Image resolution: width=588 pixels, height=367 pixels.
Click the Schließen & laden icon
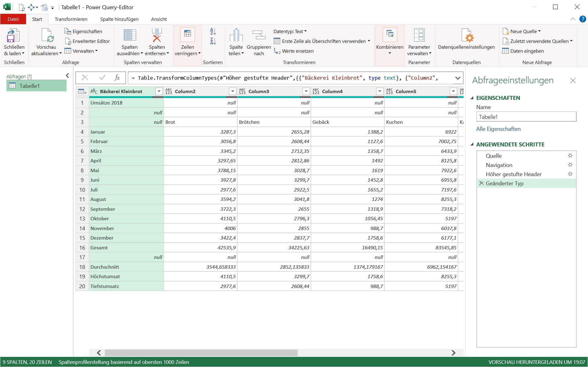coord(13,36)
